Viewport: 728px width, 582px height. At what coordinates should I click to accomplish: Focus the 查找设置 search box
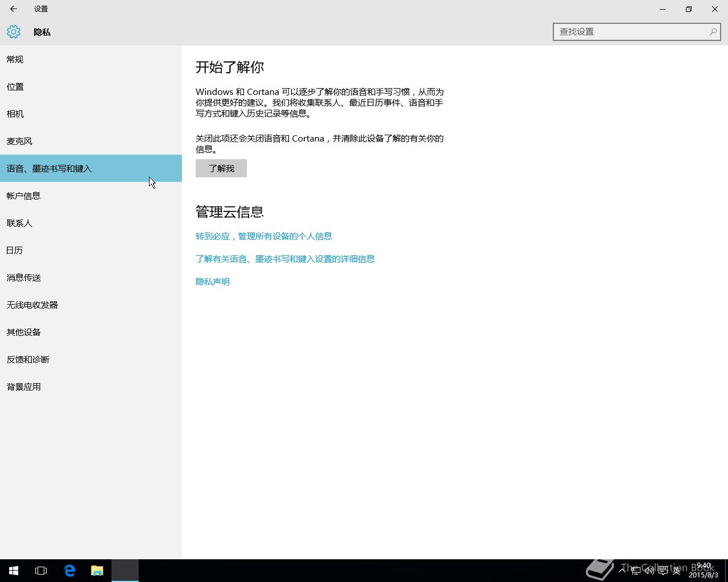pyautogui.click(x=636, y=32)
